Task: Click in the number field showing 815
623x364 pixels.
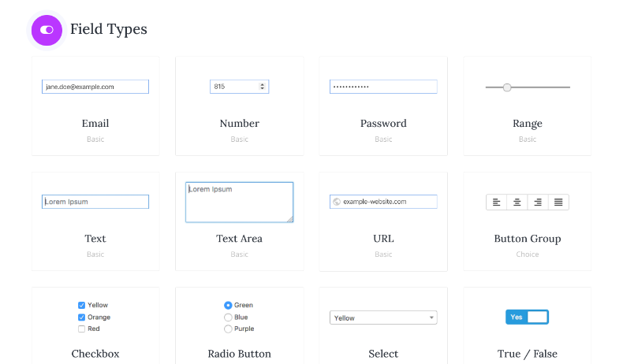Action: pos(239,87)
